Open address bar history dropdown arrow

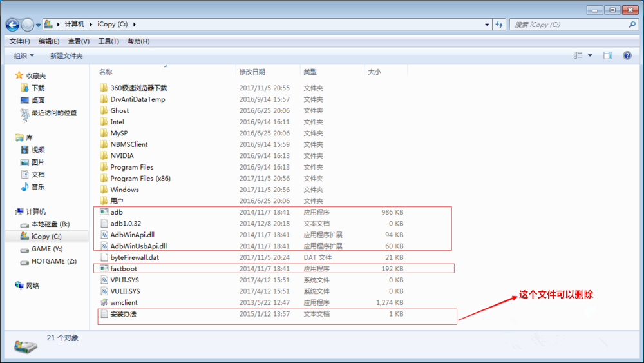[x=487, y=25]
